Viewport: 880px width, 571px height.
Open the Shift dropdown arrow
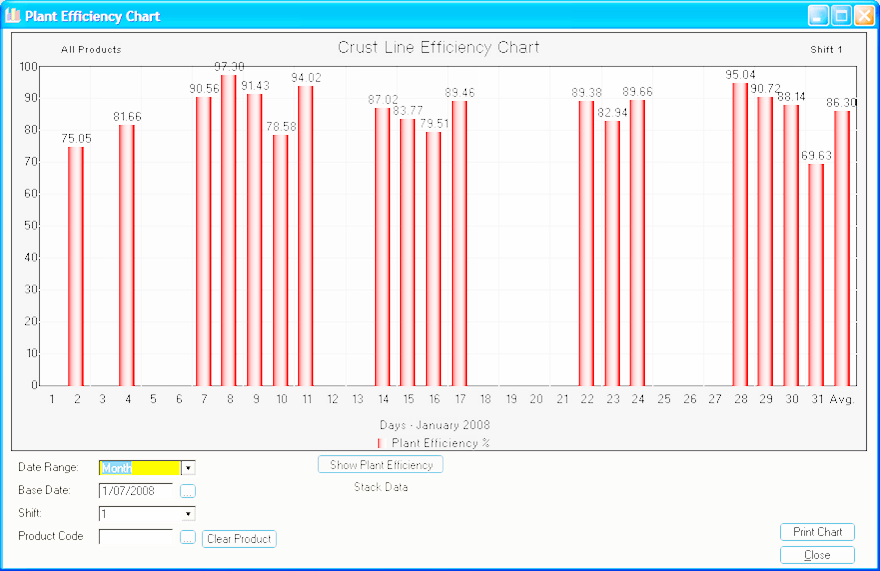(x=188, y=514)
